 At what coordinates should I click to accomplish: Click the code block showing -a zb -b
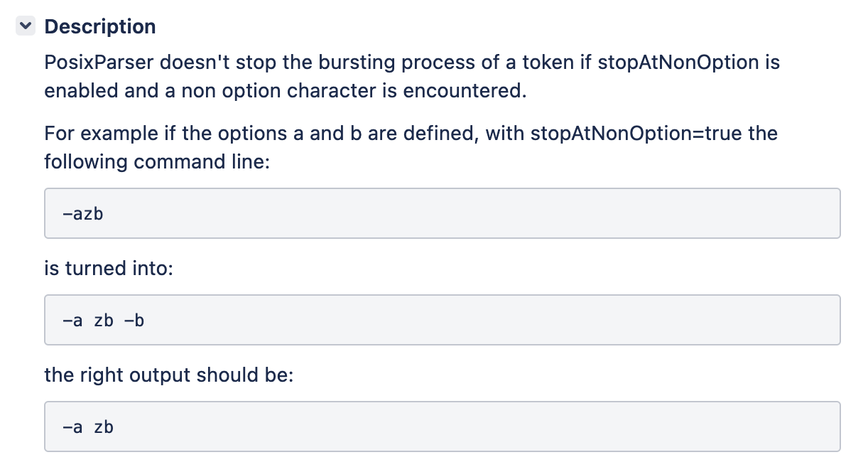click(x=442, y=320)
